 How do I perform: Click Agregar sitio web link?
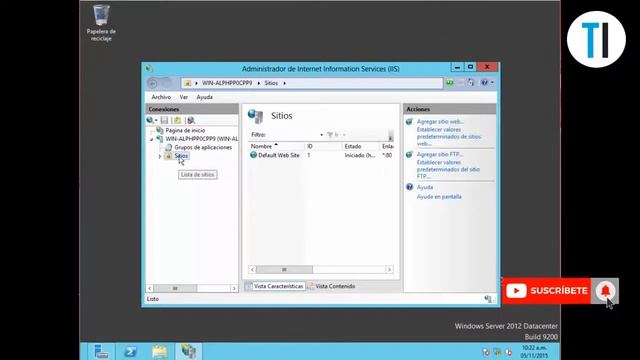440,122
